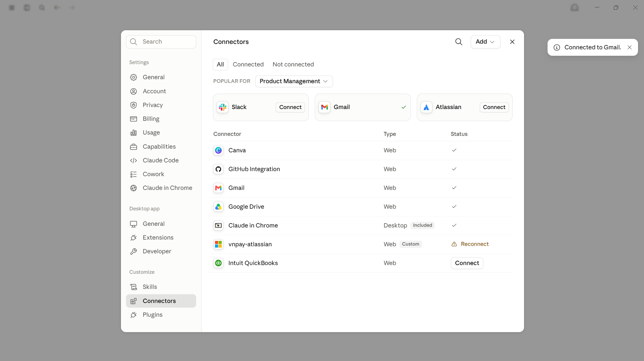Image resolution: width=644 pixels, height=361 pixels.
Task: Click the Atlassian logo in the popular card
Action: click(426, 107)
